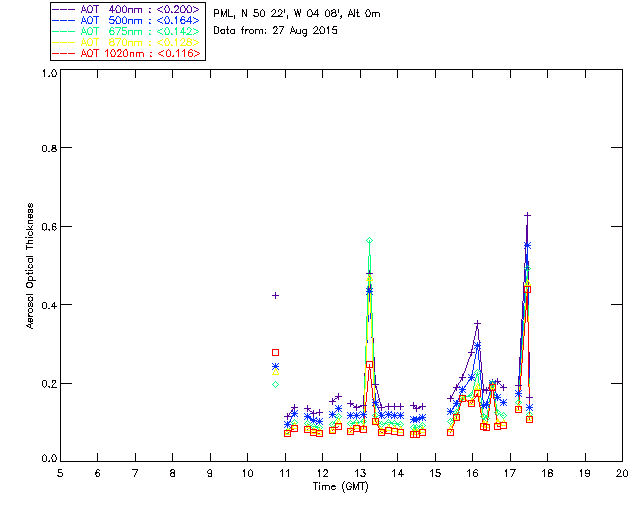Click the AOT 870nm legend entry

pos(126,42)
